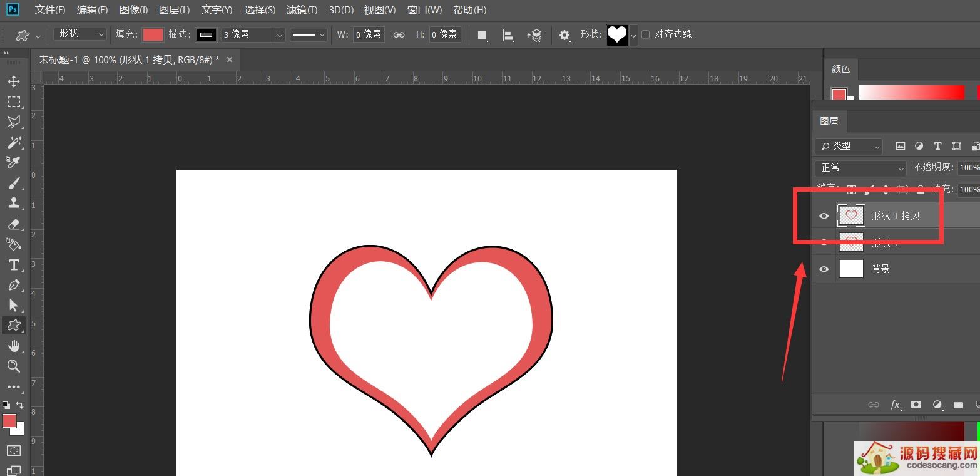Screen dimensions: 980x476
Task: Open the path alignment options icon
Action: point(508,35)
